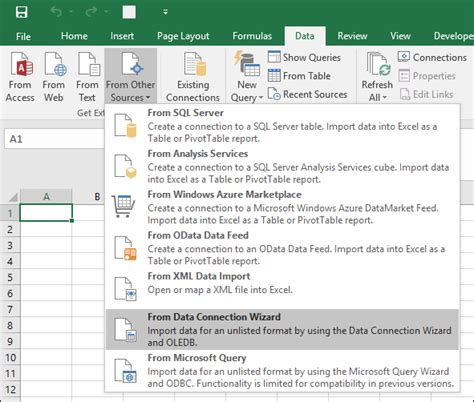Select row 10 header
The height and width of the screenshot is (402, 474).
tap(10, 357)
